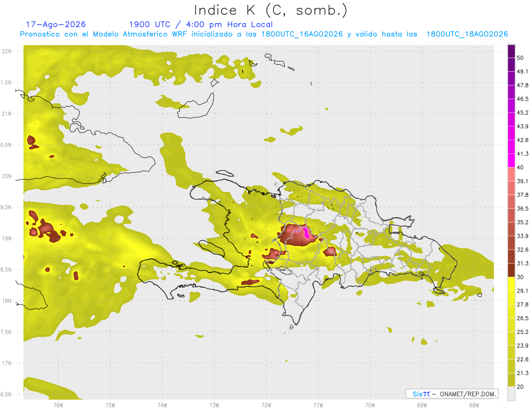Click the longitude label "73W"
The width and height of the screenshot is (532, 411).
214,405
